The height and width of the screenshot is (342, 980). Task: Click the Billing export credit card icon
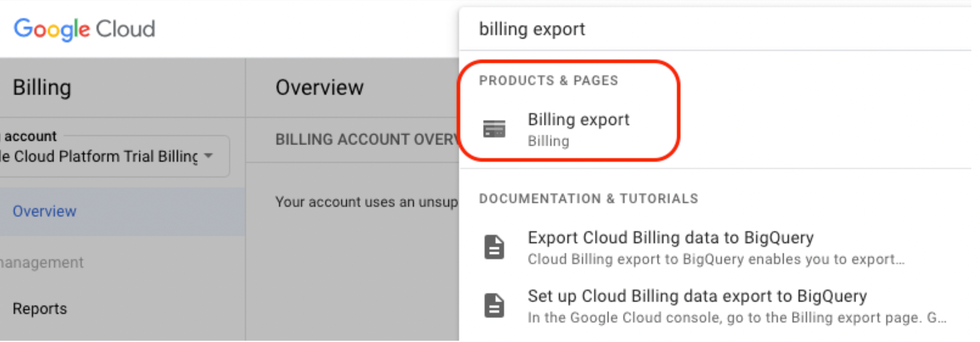click(494, 129)
